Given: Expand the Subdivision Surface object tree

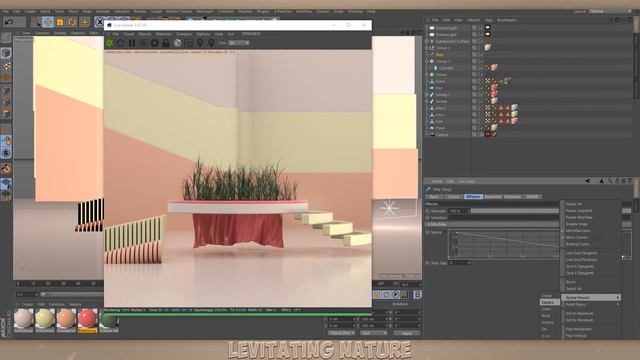Looking at the screenshot, I should pos(427,41).
